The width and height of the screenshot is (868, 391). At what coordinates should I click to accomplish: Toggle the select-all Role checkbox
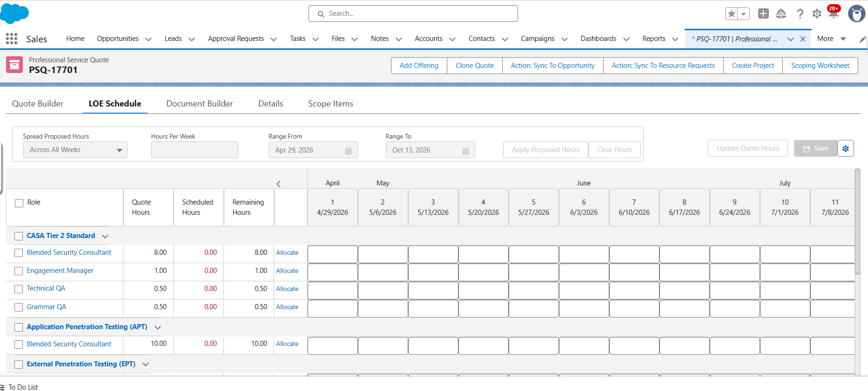click(19, 203)
